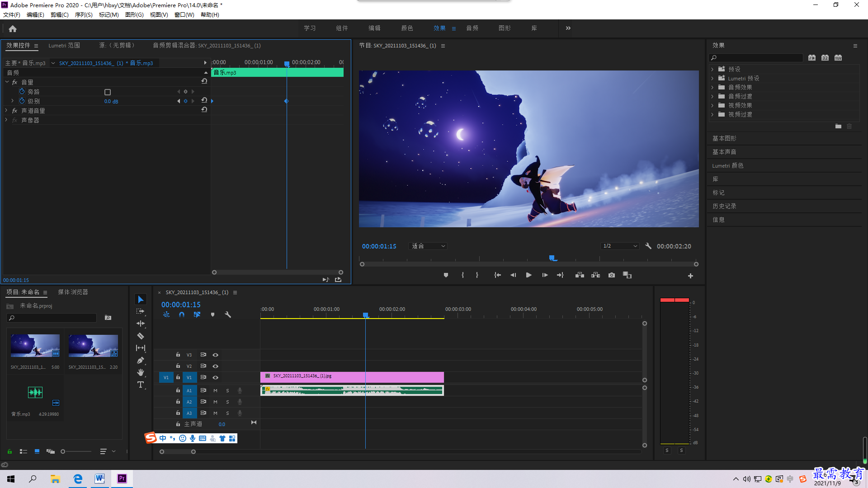Toggle linked selection in timeline
The image size is (868, 488).
(197, 314)
